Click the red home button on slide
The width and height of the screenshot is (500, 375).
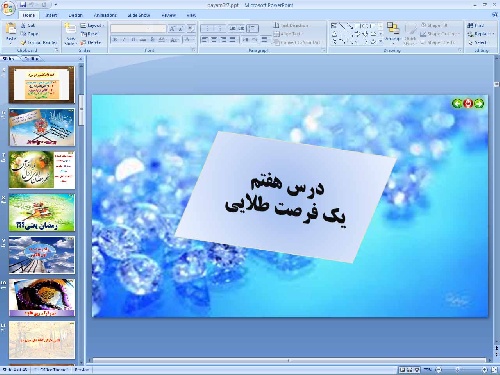[468, 104]
